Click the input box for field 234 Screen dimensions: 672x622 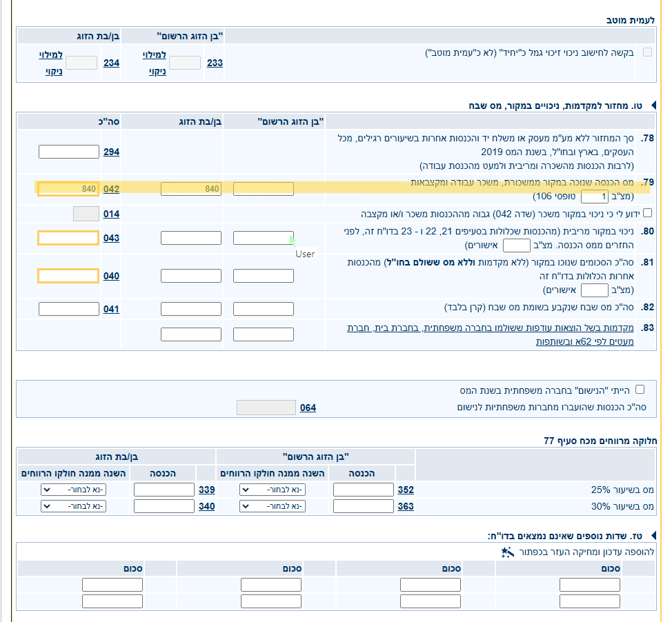pos(81,63)
